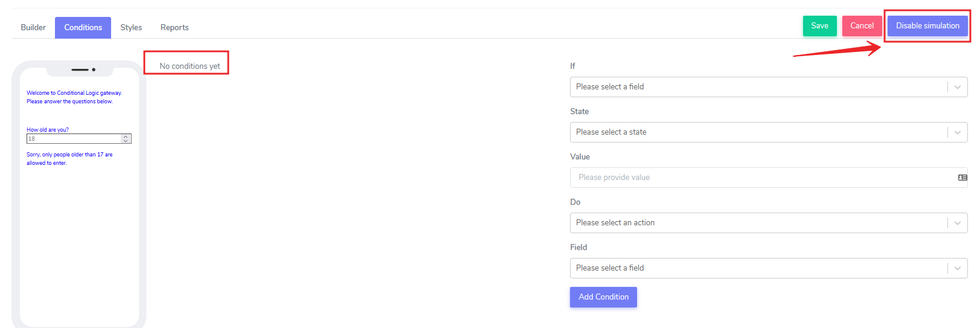Open the Builder tab
Screen dimensions: 980x328
[33, 28]
